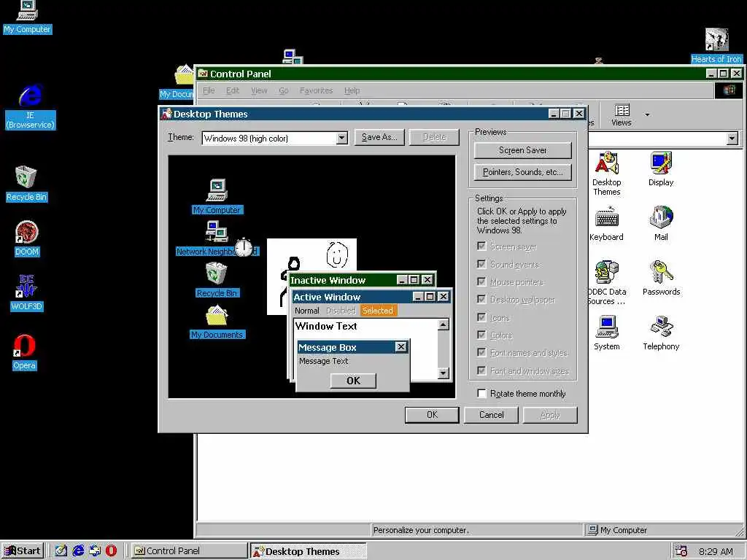Toggle the Mouse pointers checkbox
The height and width of the screenshot is (560, 747).
point(481,281)
